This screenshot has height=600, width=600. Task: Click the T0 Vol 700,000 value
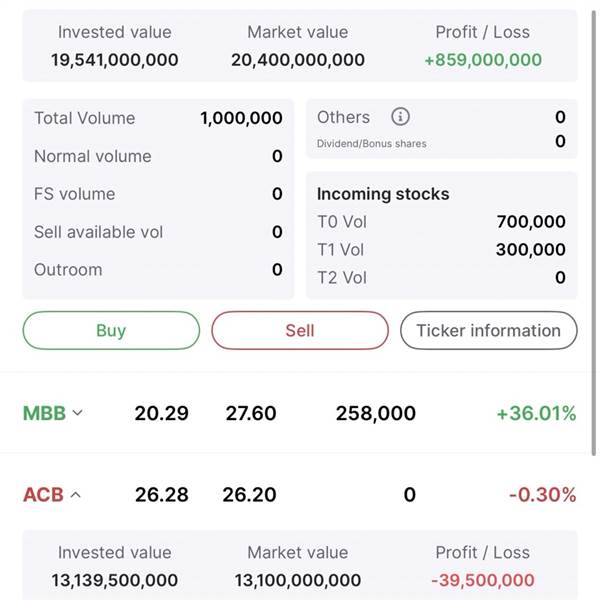(531, 222)
